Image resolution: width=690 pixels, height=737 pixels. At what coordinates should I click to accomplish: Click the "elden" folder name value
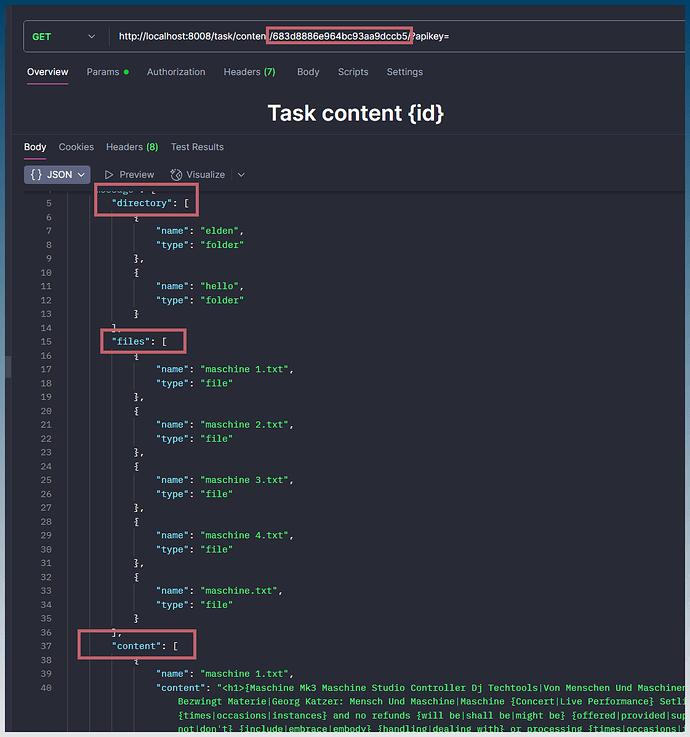pyautogui.click(x=220, y=231)
